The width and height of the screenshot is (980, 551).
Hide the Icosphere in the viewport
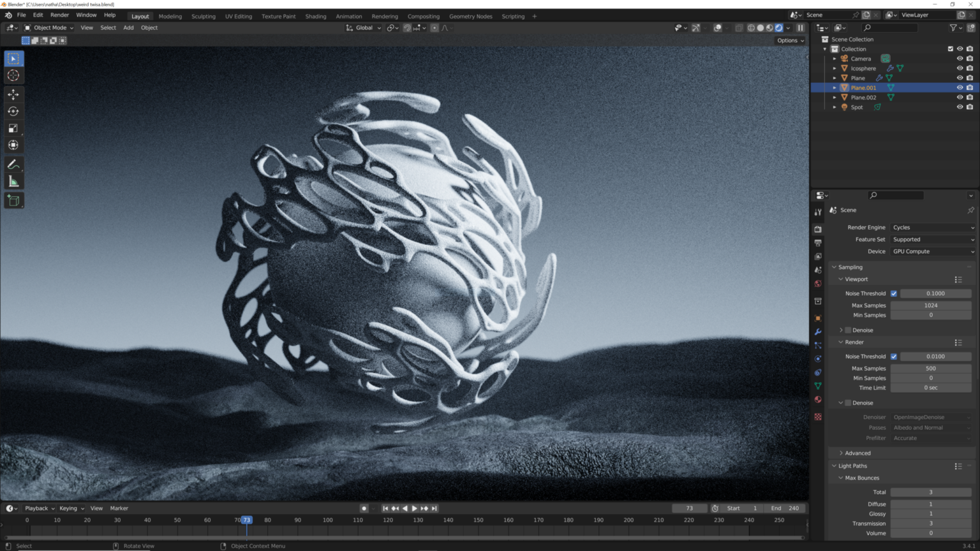click(960, 68)
